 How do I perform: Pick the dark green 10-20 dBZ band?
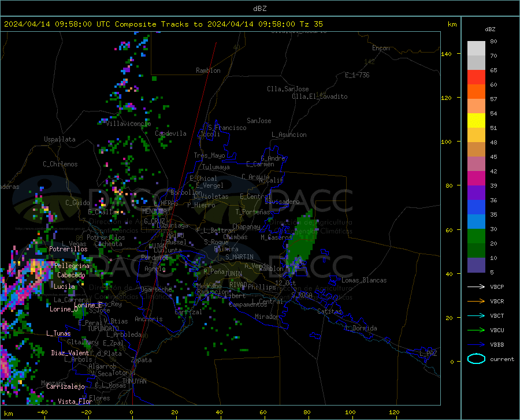click(x=476, y=251)
